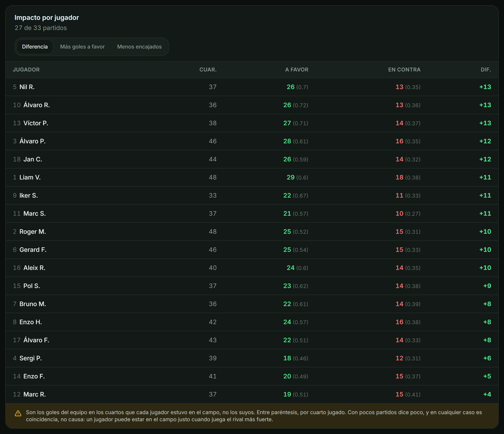Select player row Pol S.
The image size is (504, 434).
(x=252, y=286)
